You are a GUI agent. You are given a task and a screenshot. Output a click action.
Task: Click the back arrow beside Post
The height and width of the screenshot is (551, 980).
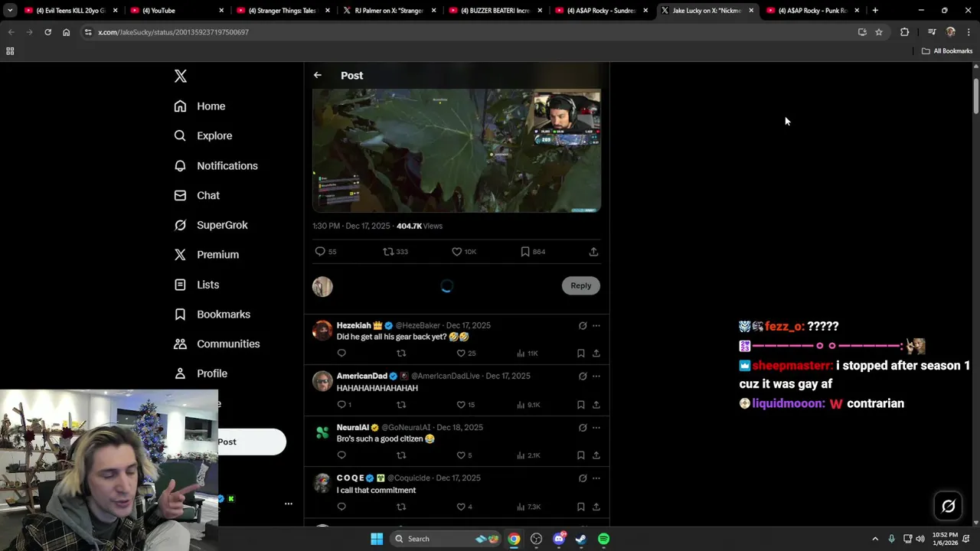[318, 75]
